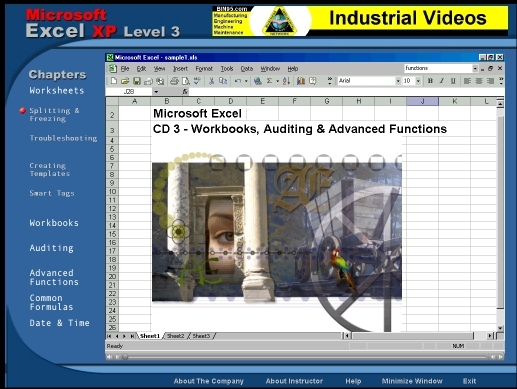
Task: Toggle Bold formatting button
Action: [x=430, y=81]
